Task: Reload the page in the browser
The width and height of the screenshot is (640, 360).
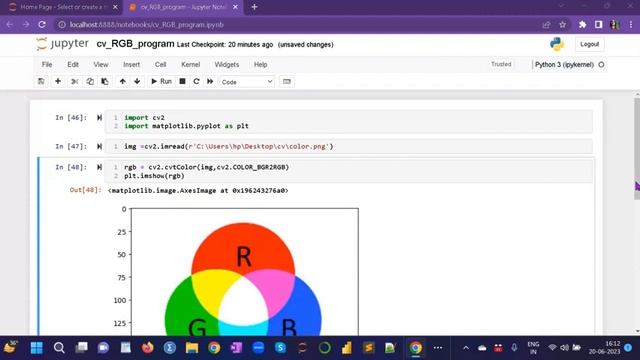Action: (x=42, y=24)
